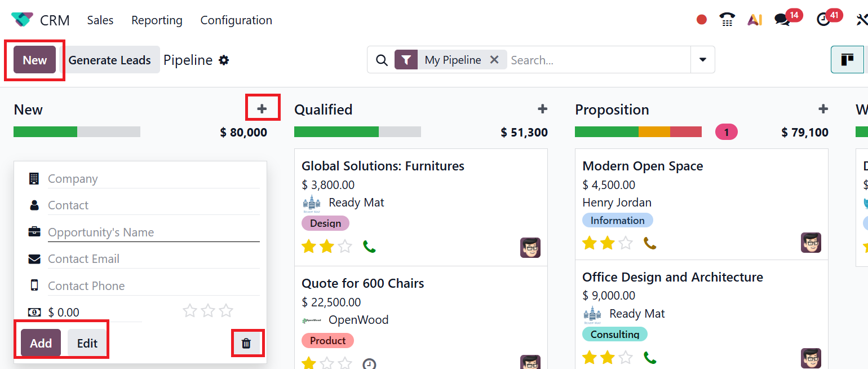Open the VoIP phone icon in top bar
Viewport: 868px width, 369px height.
pyautogui.click(x=728, y=20)
